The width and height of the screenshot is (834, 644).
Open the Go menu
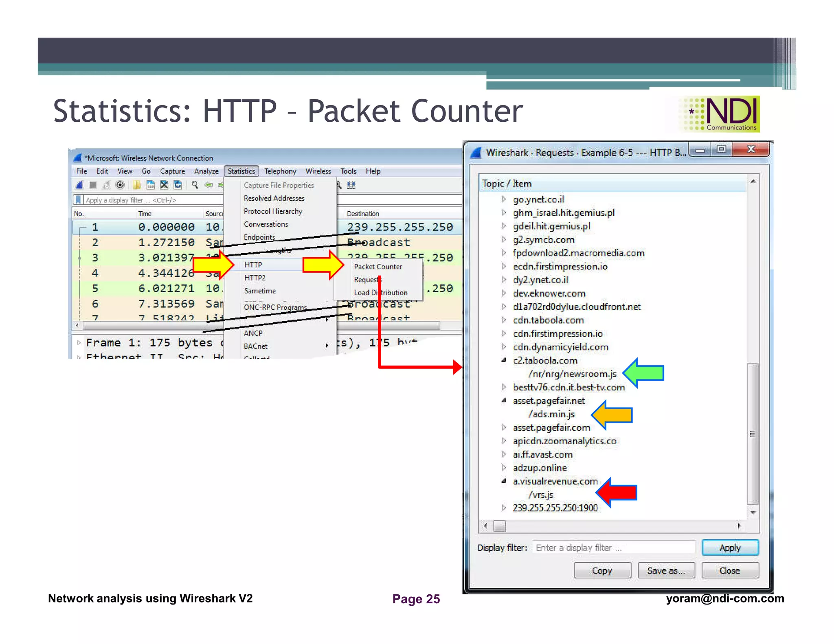[x=146, y=171]
